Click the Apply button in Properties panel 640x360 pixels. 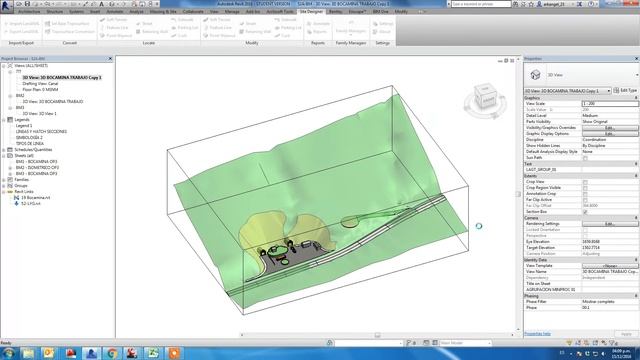(x=626, y=334)
